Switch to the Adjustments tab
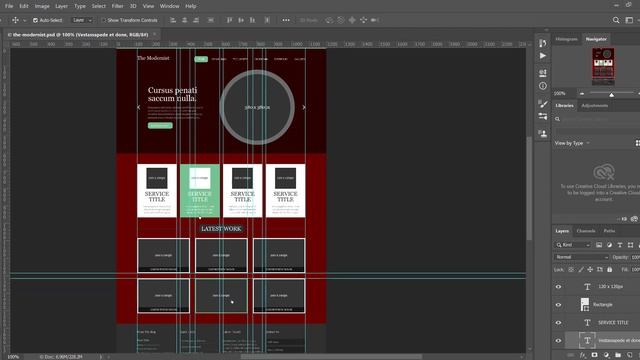This screenshot has height=360, width=640. 595,105
